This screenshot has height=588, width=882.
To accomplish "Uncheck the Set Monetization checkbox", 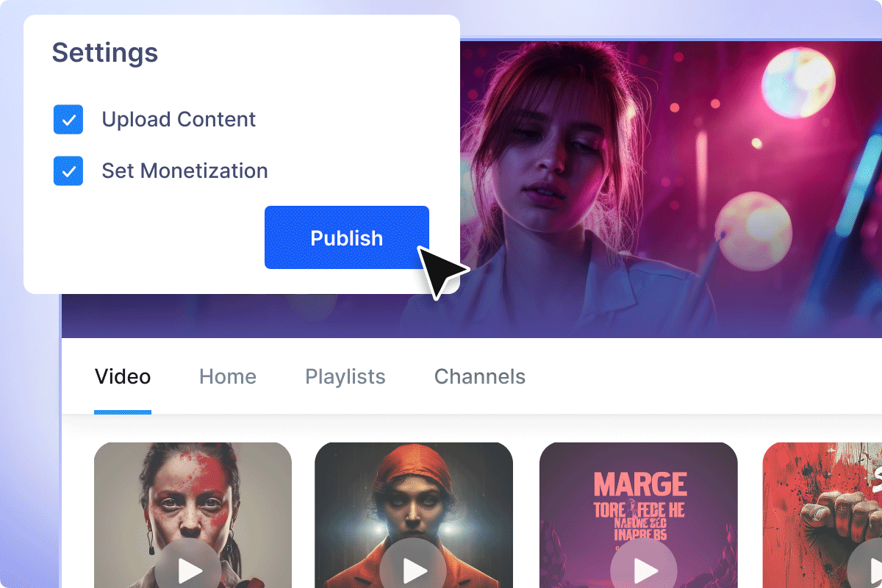I will 68,171.
